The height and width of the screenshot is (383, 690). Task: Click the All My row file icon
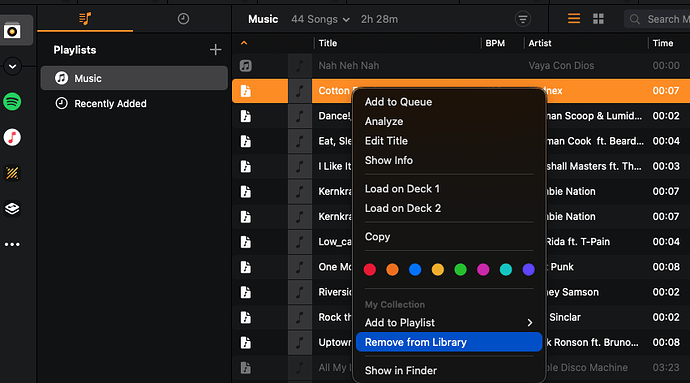point(246,368)
